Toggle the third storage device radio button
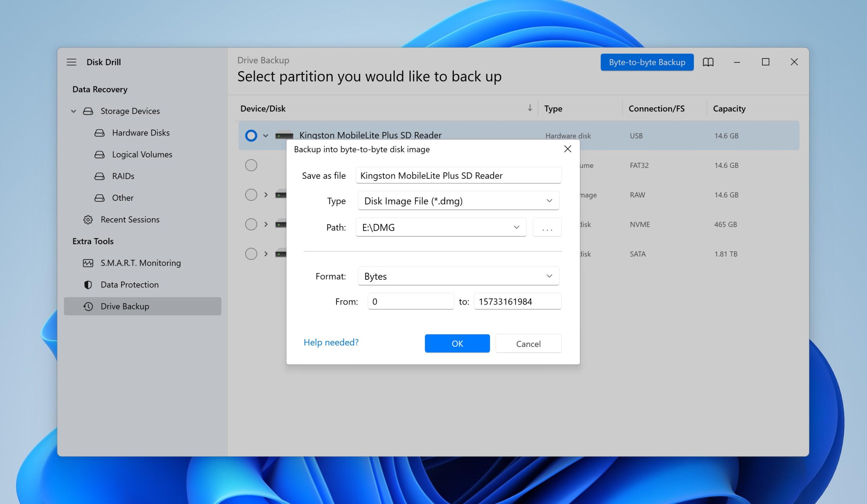This screenshot has height=504, width=867. point(250,194)
